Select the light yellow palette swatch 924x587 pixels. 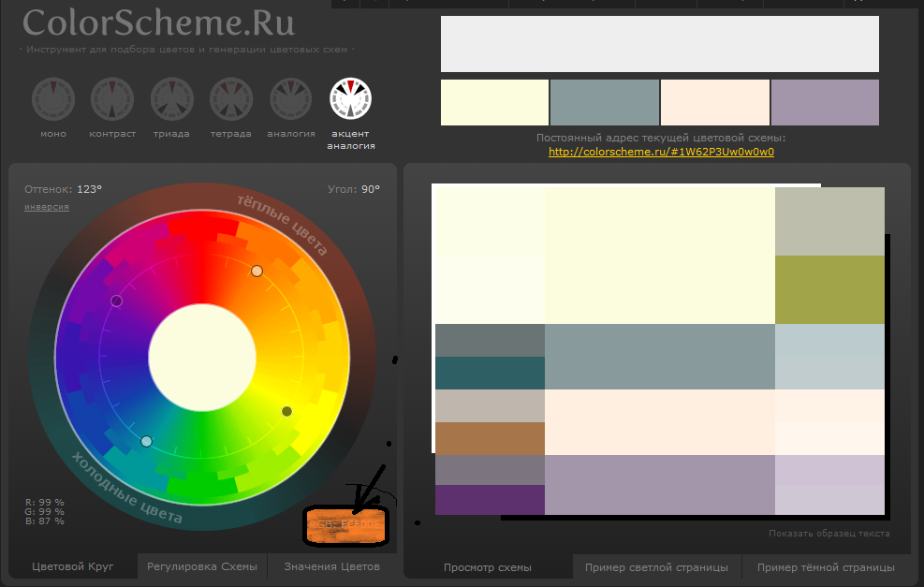point(494,103)
